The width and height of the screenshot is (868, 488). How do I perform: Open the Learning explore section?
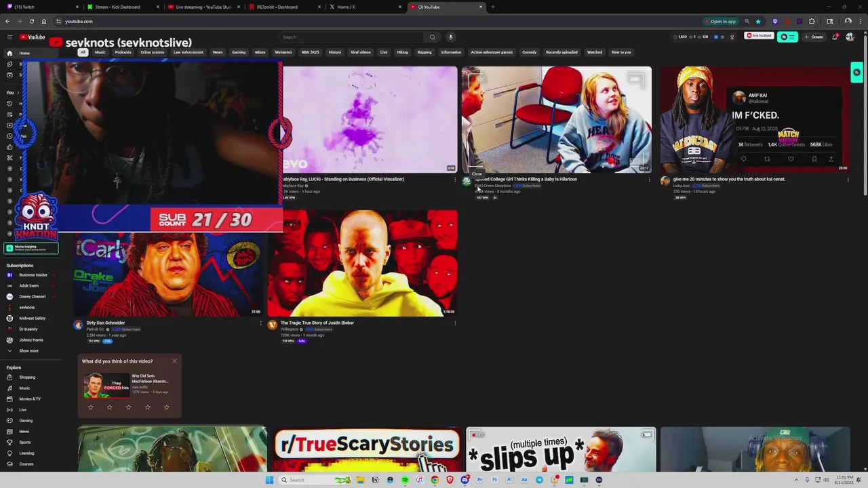pos(26,453)
